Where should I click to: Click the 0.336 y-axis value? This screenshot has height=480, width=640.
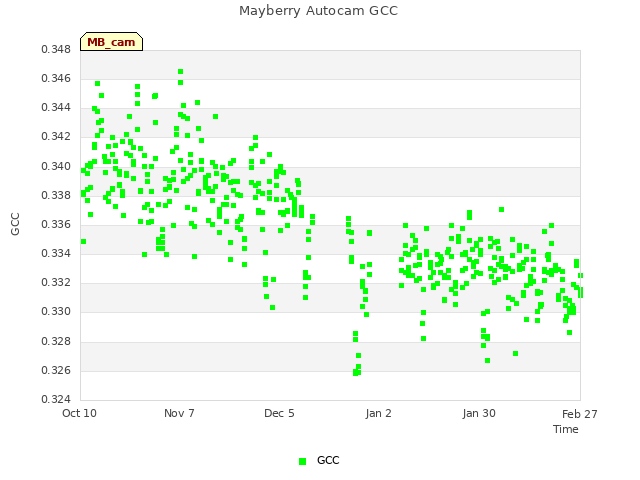coord(56,224)
